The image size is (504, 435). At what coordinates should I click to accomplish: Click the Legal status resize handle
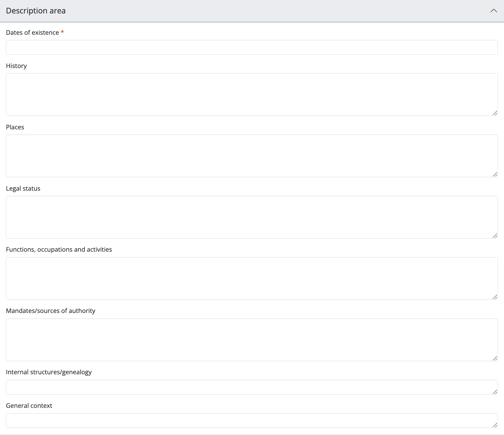pyautogui.click(x=495, y=236)
